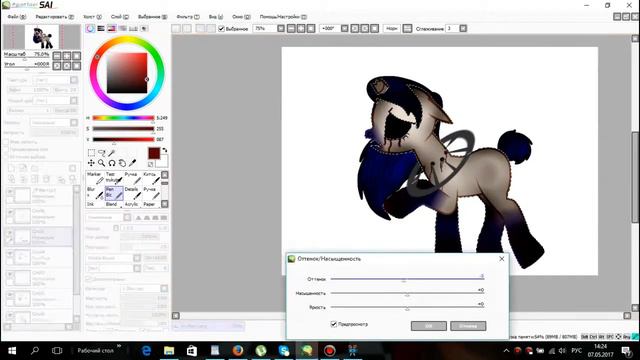This screenshot has height=360, width=640.
Task: Open the Помощь/Настройки menu
Action: point(283,17)
